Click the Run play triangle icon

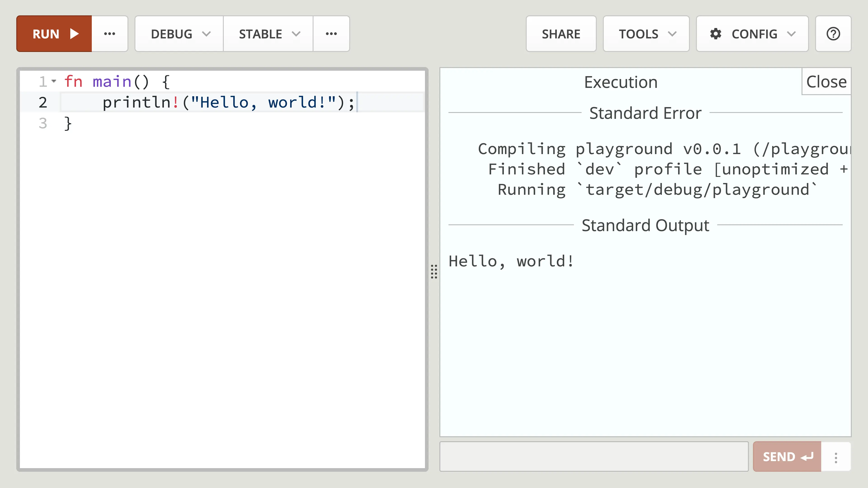(x=74, y=34)
